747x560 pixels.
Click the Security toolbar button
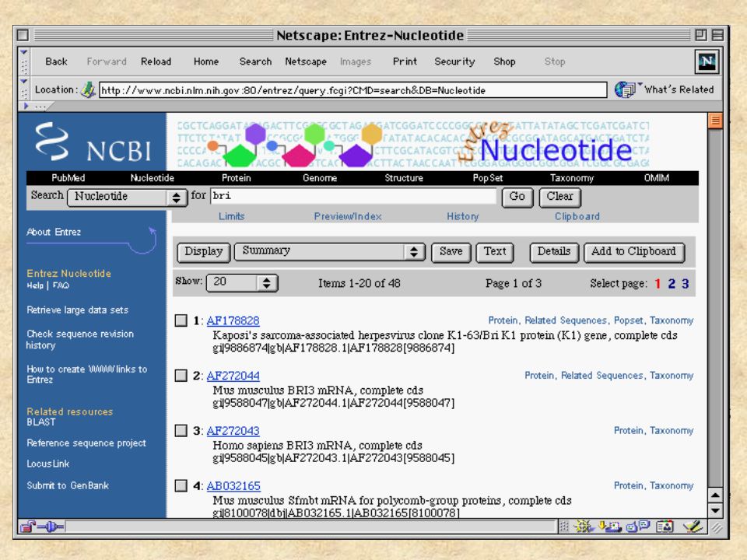tap(454, 61)
